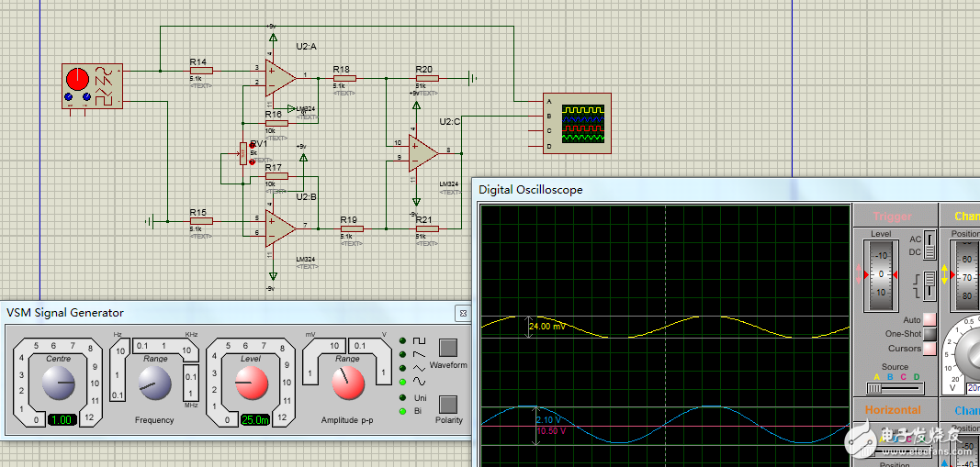The height and width of the screenshot is (467, 980).
Task: Click the signal generator component in schematic
Action: (92, 86)
